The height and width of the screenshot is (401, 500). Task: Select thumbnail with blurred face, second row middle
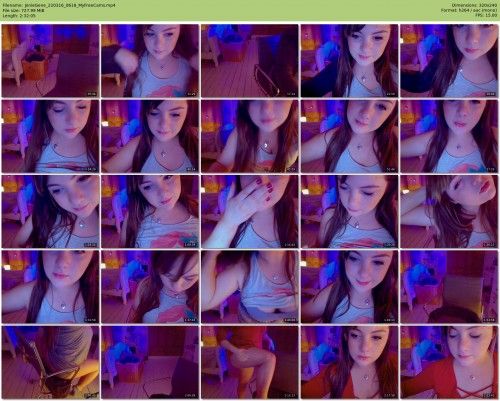tap(250, 136)
